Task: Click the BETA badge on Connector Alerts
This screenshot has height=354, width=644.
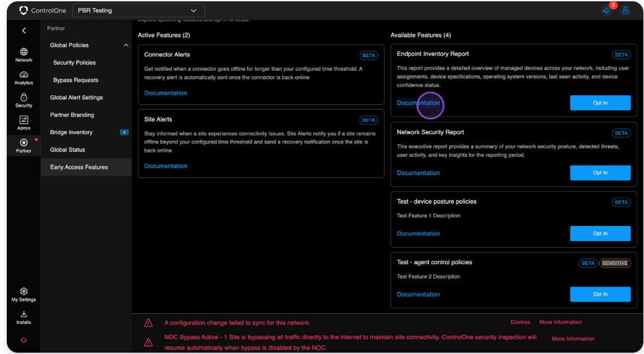Action: point(369,55)
